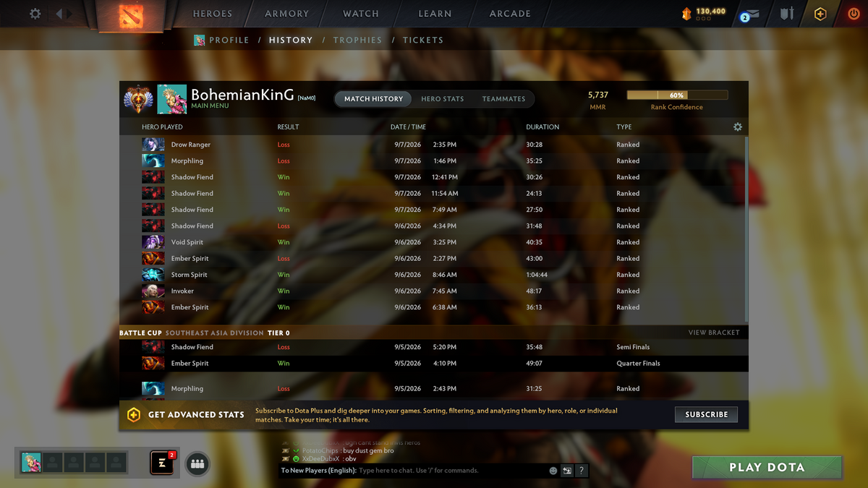Click the match history scrollbar
This screenshot has width=868, height=488.
coord(745,228)
